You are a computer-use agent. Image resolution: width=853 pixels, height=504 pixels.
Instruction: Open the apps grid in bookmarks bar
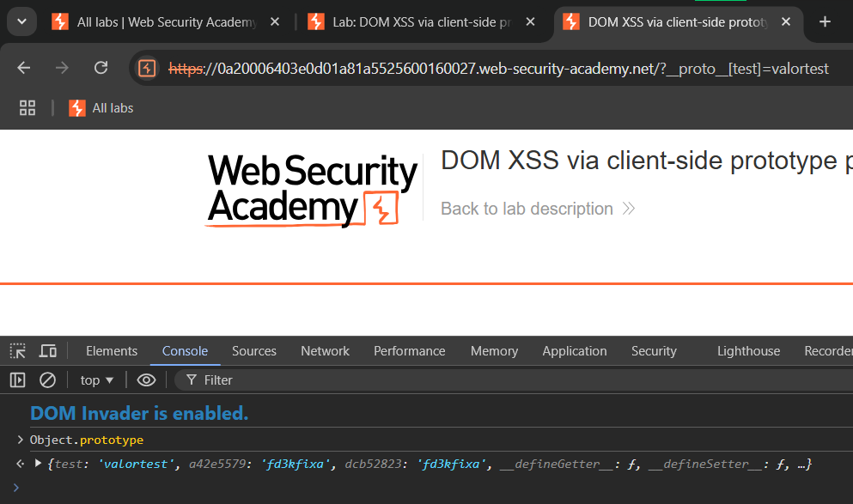click(27, 107)
